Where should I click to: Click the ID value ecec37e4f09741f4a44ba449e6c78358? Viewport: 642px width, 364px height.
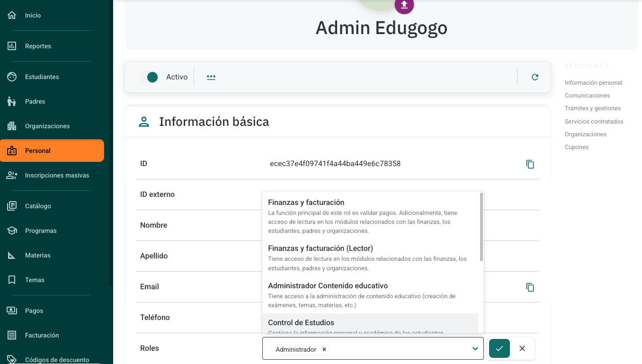[x=335, y=164]
